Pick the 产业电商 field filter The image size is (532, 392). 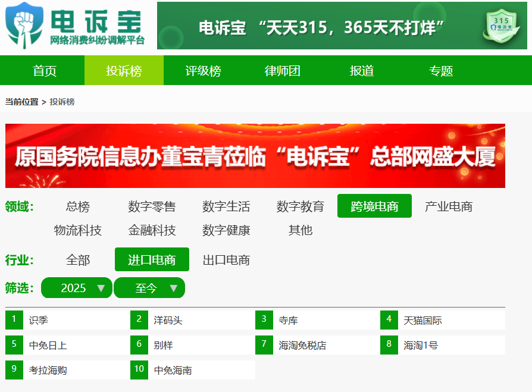point(449,206)
